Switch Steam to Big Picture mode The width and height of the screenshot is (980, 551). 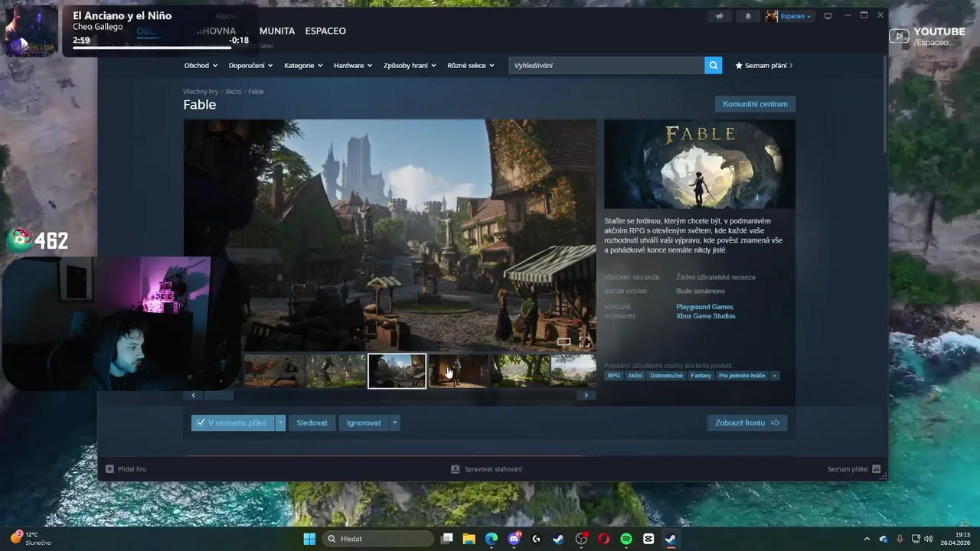(828, 16)
